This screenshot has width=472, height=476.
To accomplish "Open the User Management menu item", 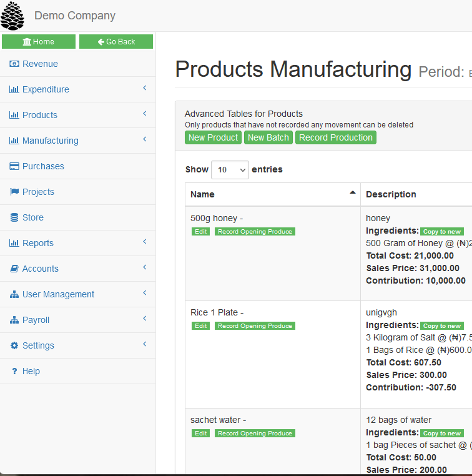I will 58,294.
